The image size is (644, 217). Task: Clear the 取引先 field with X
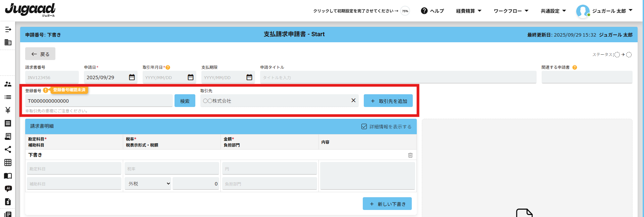[353, 100]
